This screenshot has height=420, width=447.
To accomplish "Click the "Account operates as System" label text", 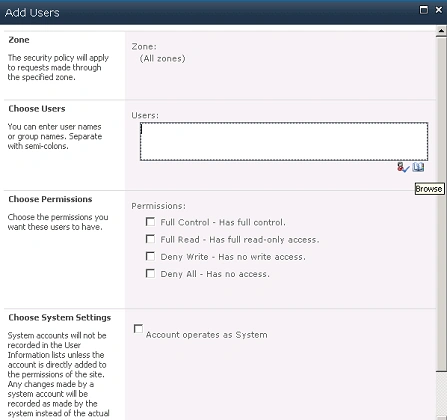I will click(x=207, y=335).
